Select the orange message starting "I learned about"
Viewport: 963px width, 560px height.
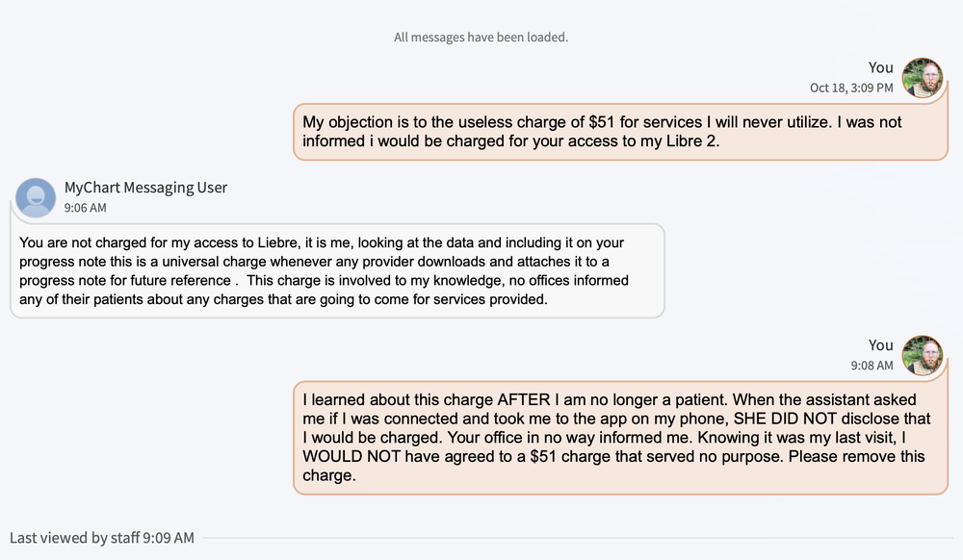click(x=620, y=437)
